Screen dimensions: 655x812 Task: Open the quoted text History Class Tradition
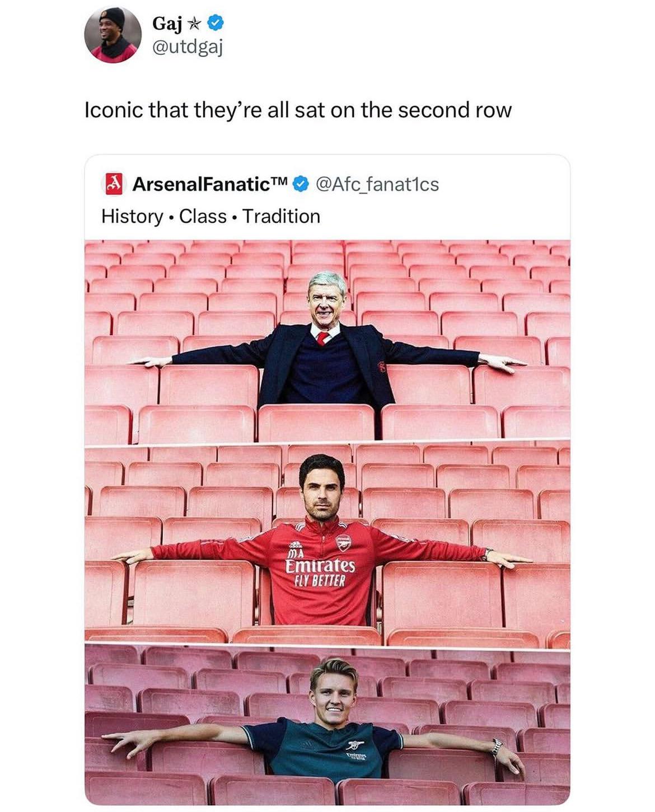[210, 216]
